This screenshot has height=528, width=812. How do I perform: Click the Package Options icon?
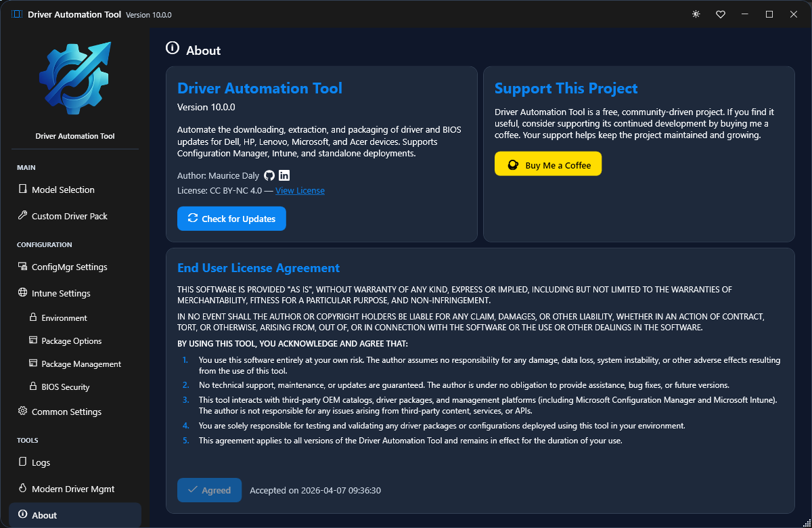click(33, 340)
